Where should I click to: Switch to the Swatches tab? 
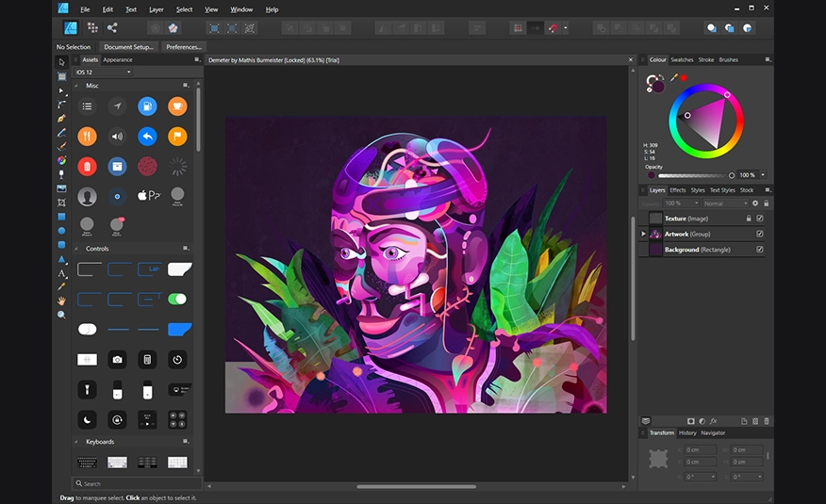point(682,59)
